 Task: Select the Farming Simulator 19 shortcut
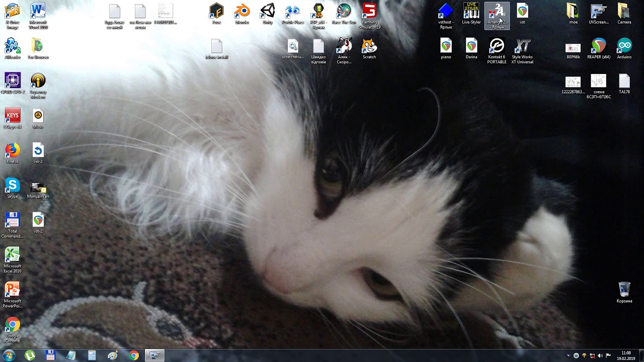point(370,16)
